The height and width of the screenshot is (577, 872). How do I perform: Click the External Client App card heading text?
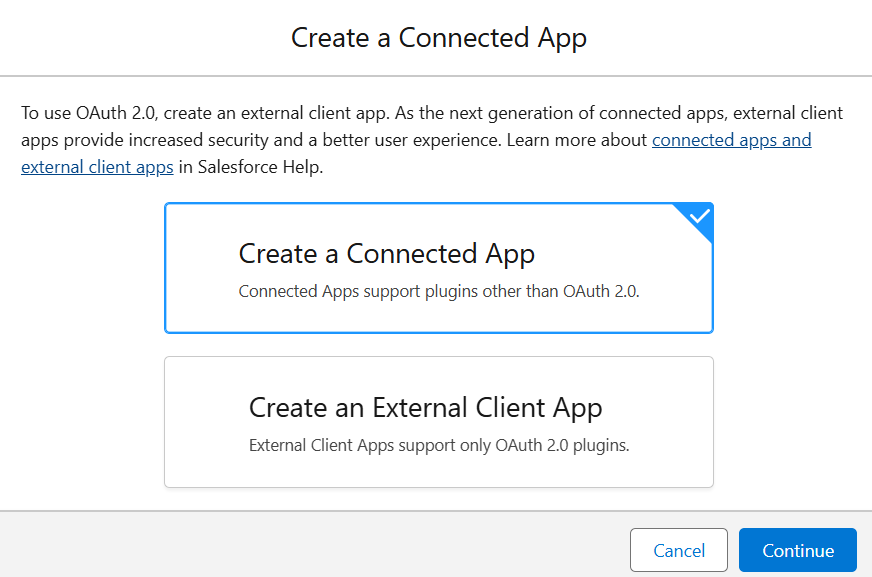(x=425, y=408)
